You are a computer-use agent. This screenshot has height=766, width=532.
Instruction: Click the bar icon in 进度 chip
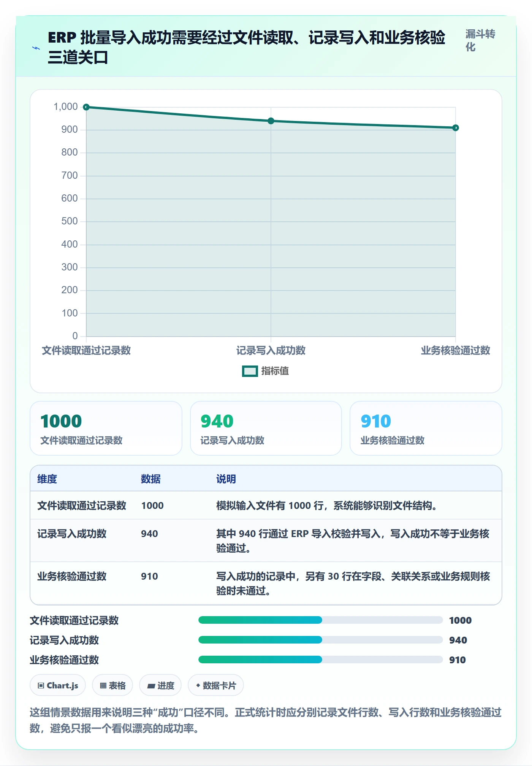[x=151, y=686]
